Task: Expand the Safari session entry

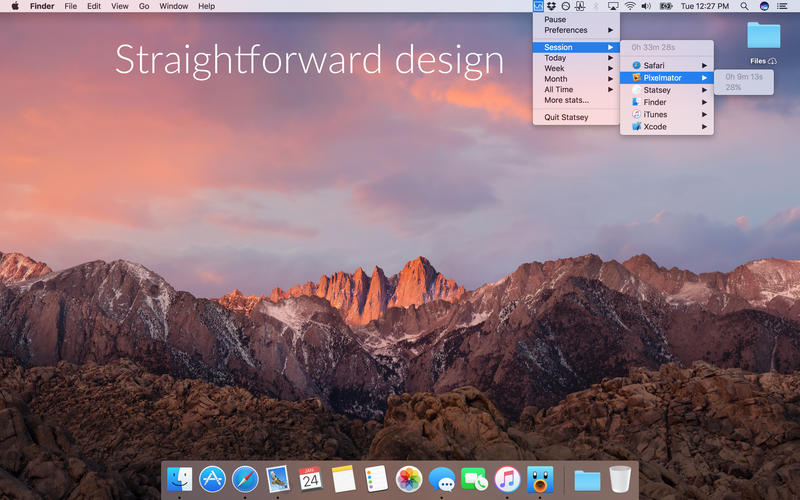Action: (667, 65)
